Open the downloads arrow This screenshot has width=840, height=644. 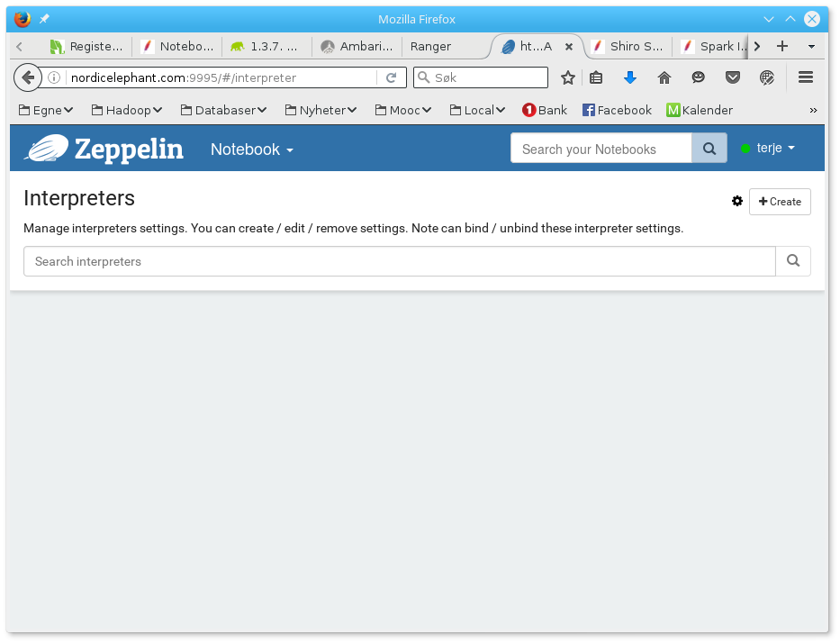point(630,77)
